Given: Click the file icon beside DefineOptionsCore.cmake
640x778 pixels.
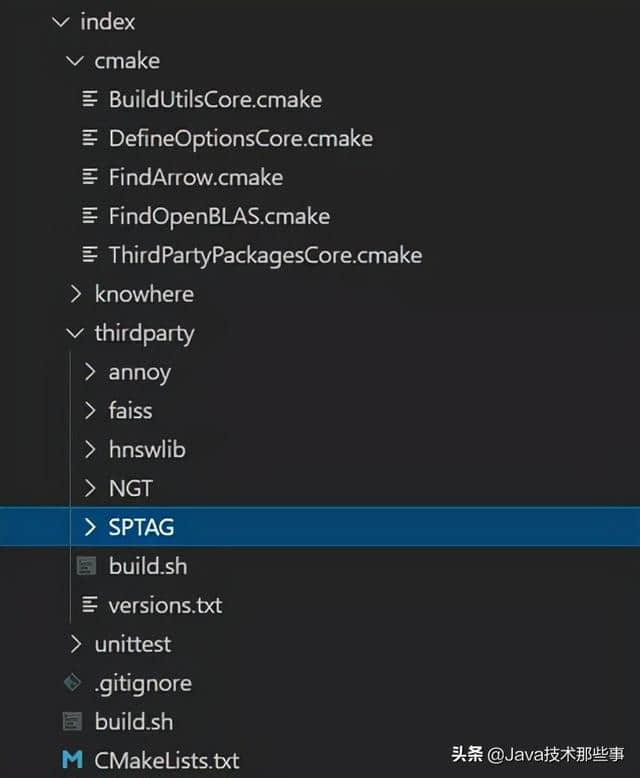Looking at the screenshot, I should pos(91,138).
